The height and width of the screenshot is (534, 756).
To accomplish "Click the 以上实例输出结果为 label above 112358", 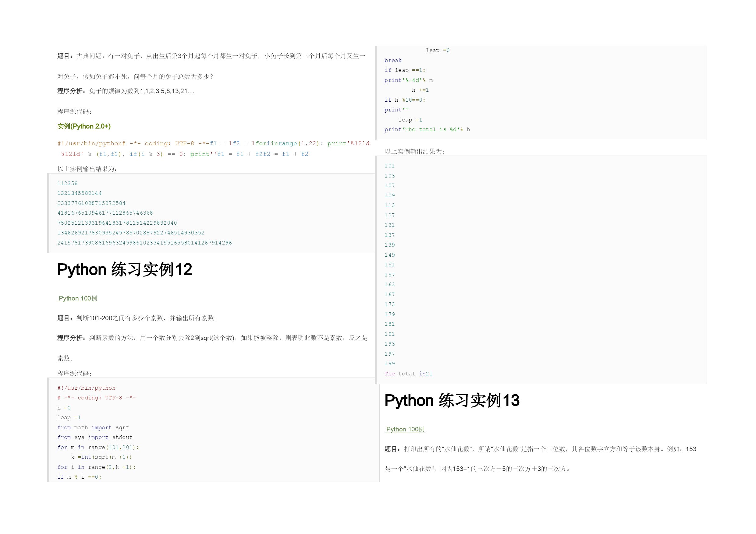I will pyautogui.click(x=87, y=169).
